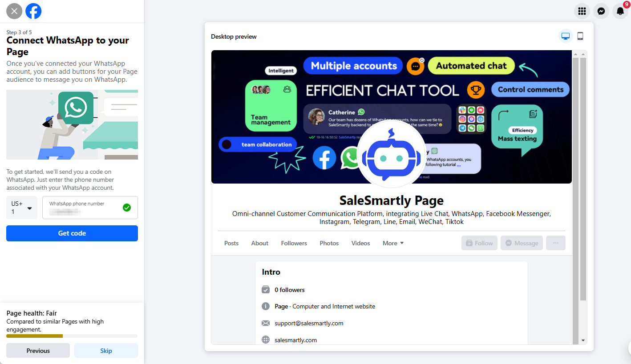
Task: Expand the More tab dropdown
Action: tap(393, 243)
